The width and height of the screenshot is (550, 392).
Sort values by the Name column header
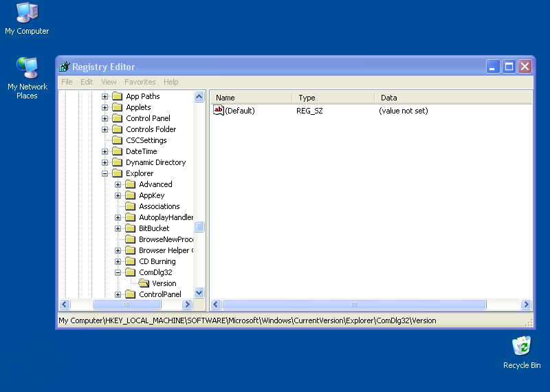(251, 98)
